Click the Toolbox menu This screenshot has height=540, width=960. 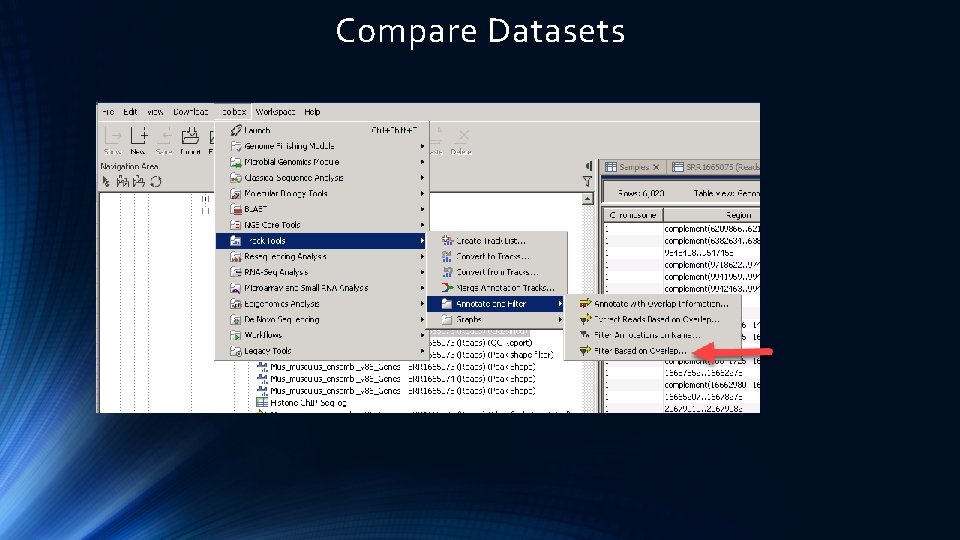pos(233,111)
